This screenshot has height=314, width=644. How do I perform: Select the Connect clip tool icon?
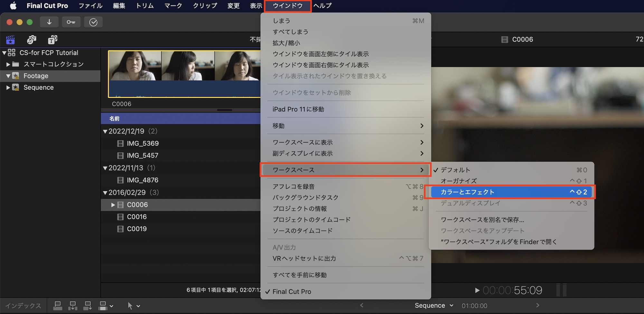coord(58,305)
